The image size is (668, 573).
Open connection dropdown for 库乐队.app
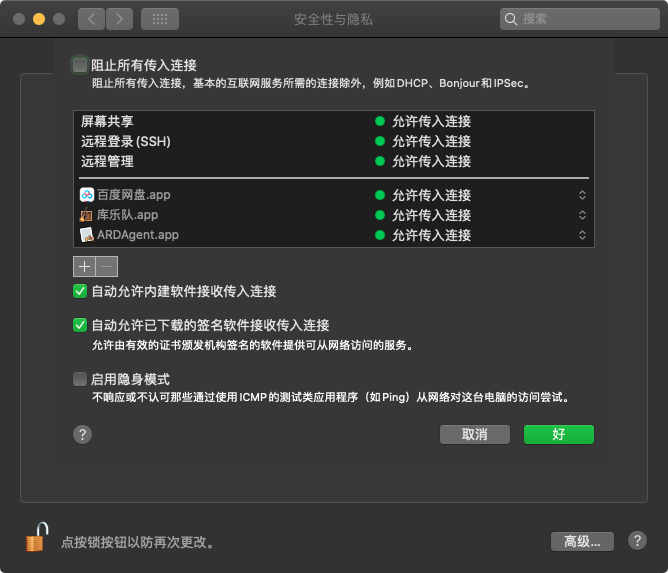[582, 215]
